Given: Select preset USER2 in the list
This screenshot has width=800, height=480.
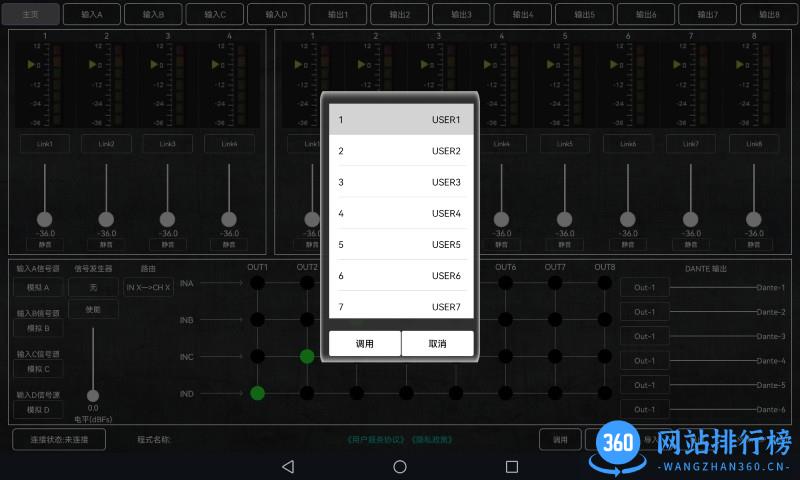Looking at the screenshot, I should (x=401, y=150).
